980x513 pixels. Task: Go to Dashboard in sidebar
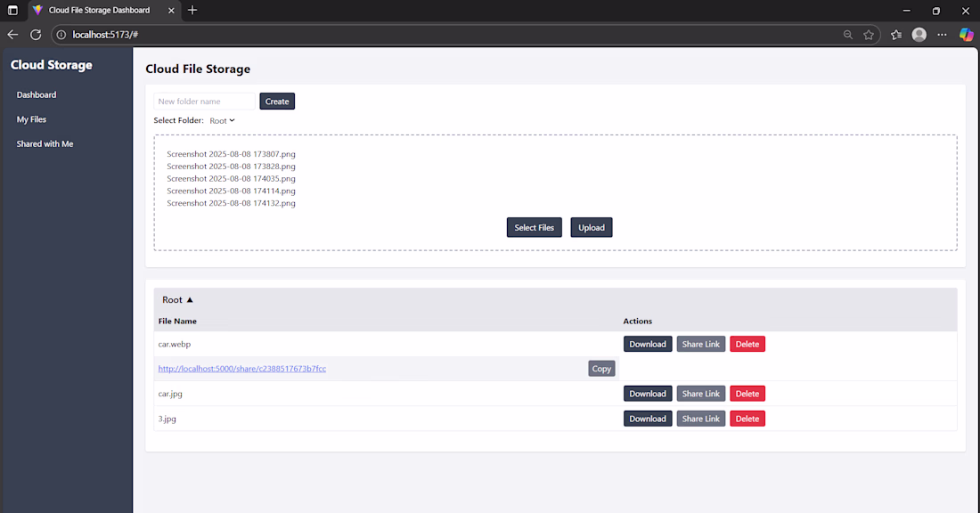point(37,95)
